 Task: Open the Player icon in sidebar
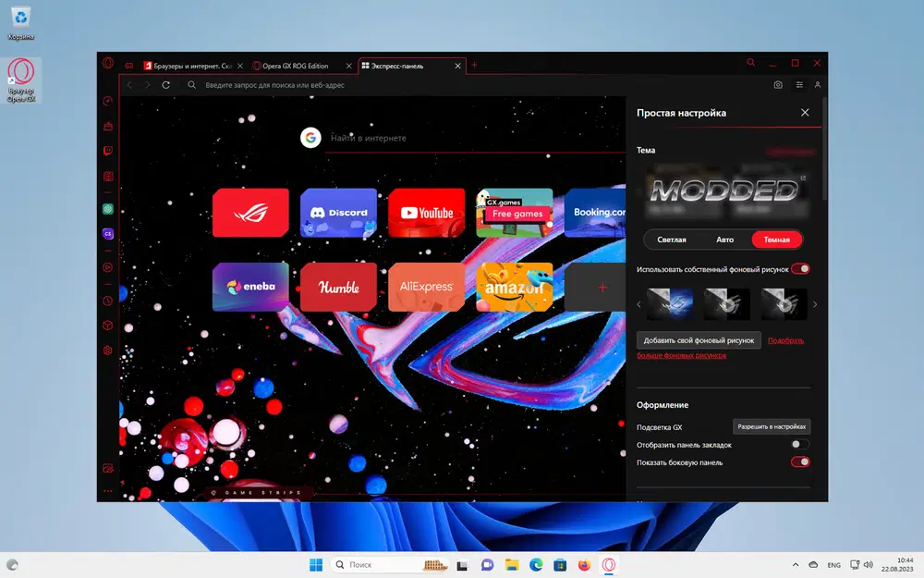108,267
